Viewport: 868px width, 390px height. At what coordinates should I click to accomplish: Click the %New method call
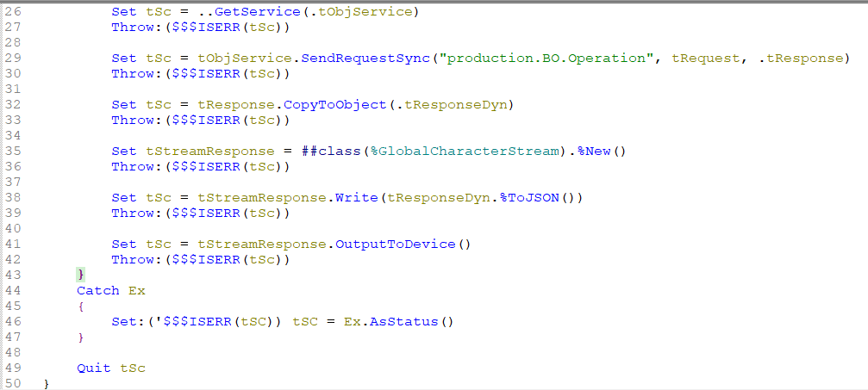click(x=593, y=151)
